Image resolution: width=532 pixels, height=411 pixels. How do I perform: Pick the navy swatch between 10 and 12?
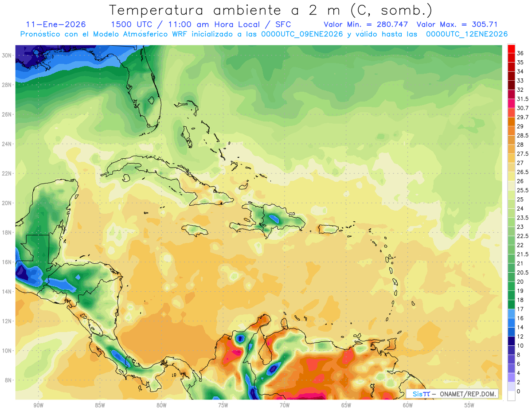pos(511,341)
